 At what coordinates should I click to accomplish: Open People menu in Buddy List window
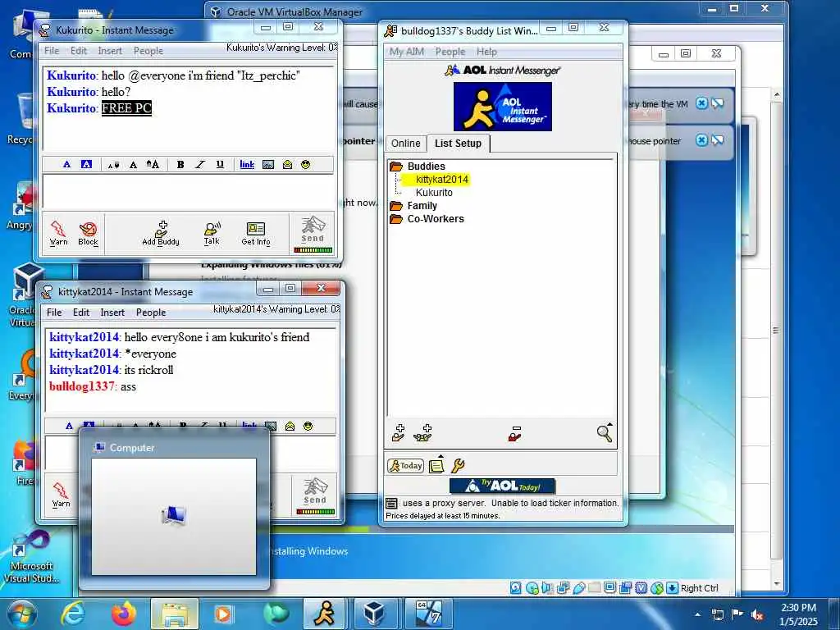(450, 52)
